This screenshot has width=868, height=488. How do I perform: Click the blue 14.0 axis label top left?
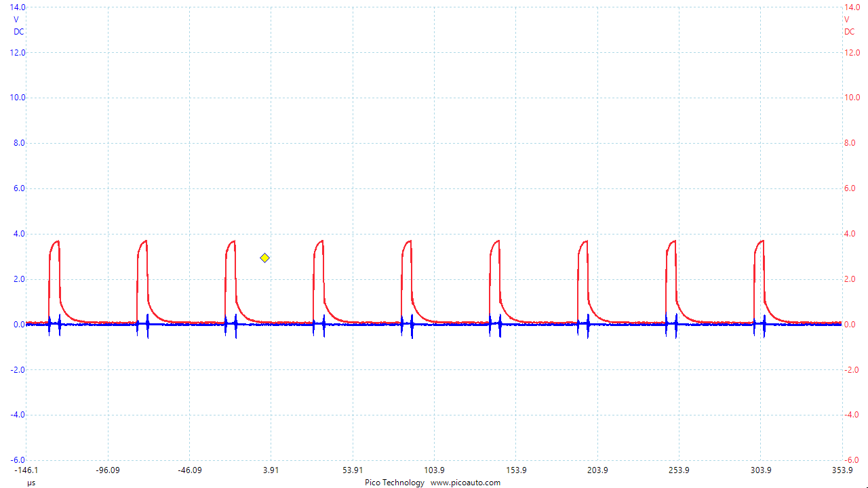[x=17, y=7]
